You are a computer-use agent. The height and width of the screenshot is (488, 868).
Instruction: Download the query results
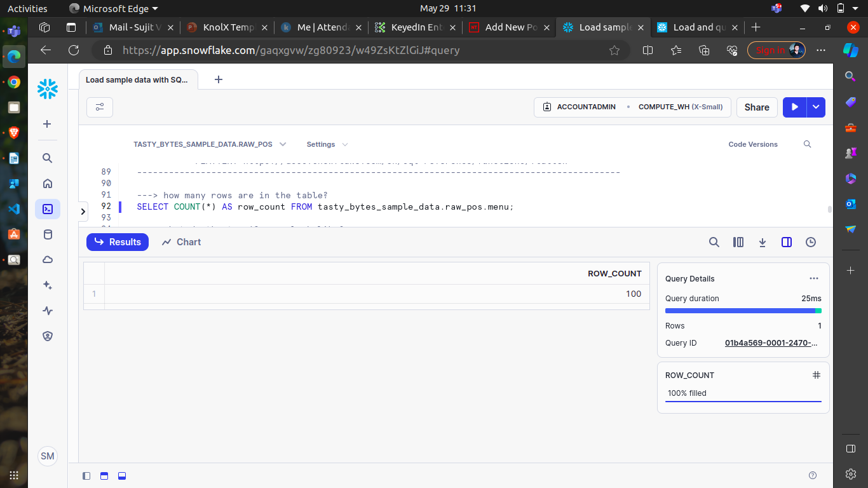tap(763, 242)
